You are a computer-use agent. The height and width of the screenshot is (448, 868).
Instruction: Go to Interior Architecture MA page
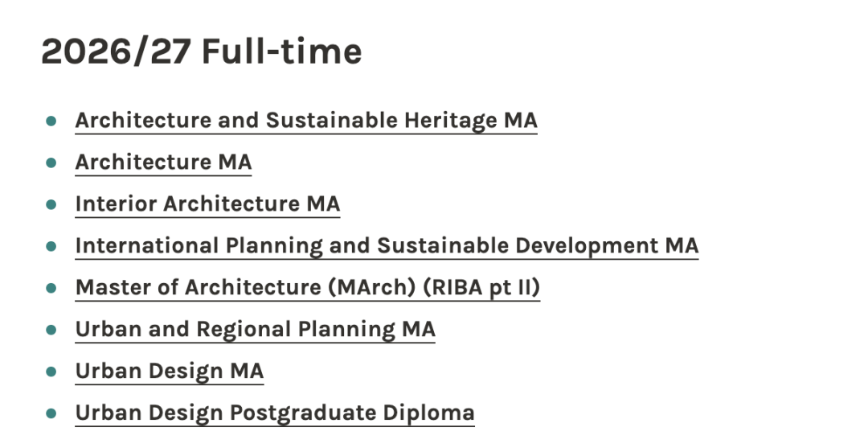pos(207,204)
